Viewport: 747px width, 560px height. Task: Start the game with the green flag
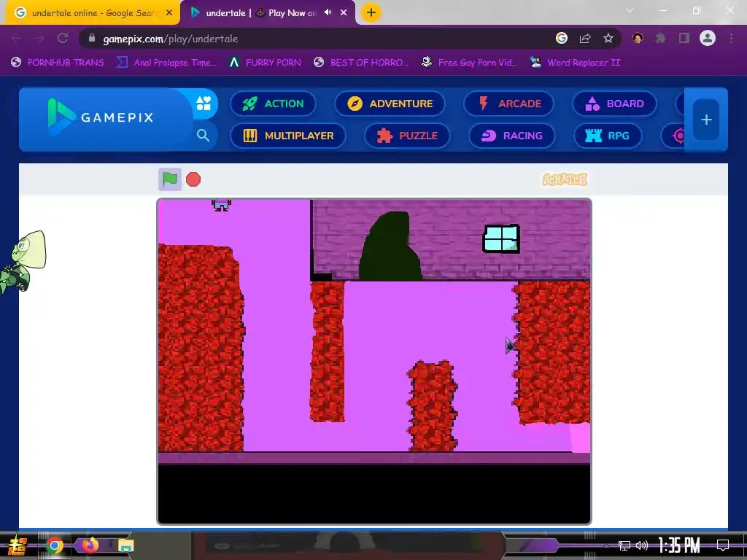point(169,179)
